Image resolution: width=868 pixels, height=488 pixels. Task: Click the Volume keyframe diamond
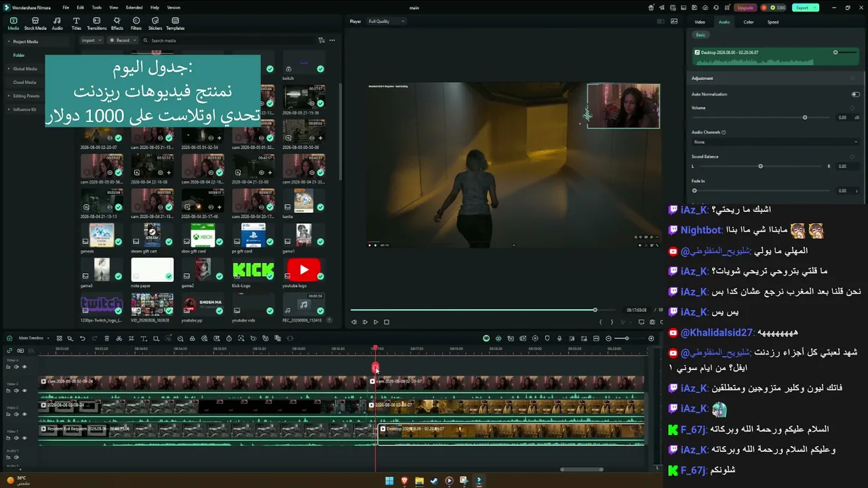click(x=852, y=108)
